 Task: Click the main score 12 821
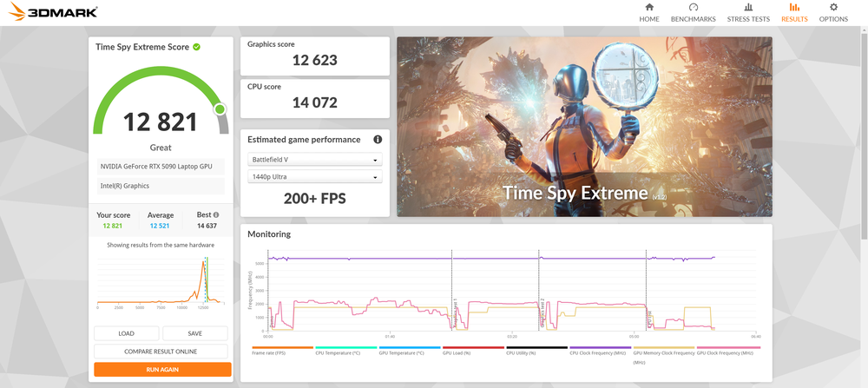point(160,122)
